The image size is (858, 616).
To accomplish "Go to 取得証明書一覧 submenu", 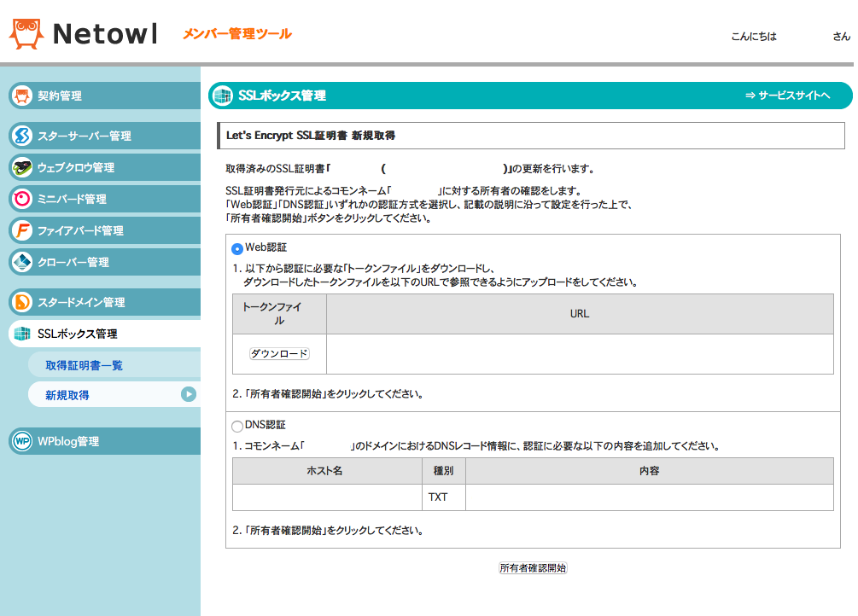I will 114,365.
